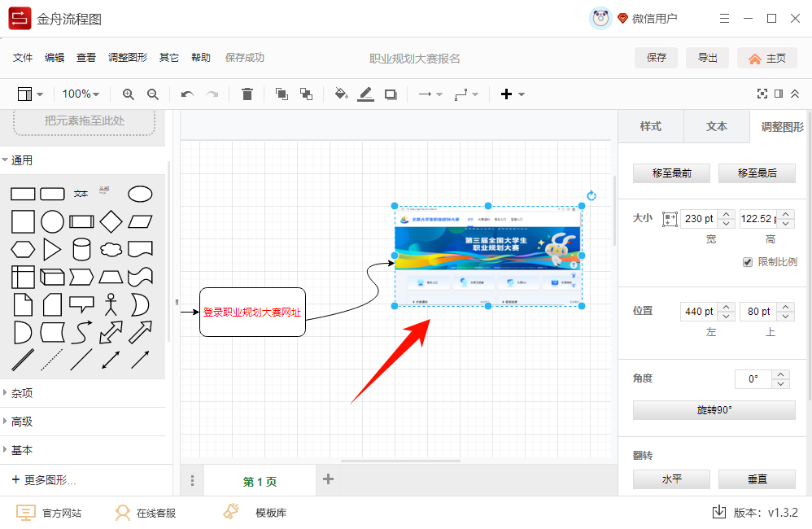Click the Undo icon in the toolbar
Image resolution: width=812 pixels, height=529 pixels.
[x=186, y=94]
